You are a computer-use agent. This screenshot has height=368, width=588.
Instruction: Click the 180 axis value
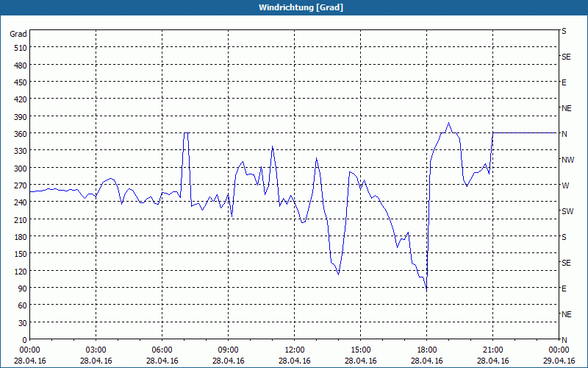(21, 236)
